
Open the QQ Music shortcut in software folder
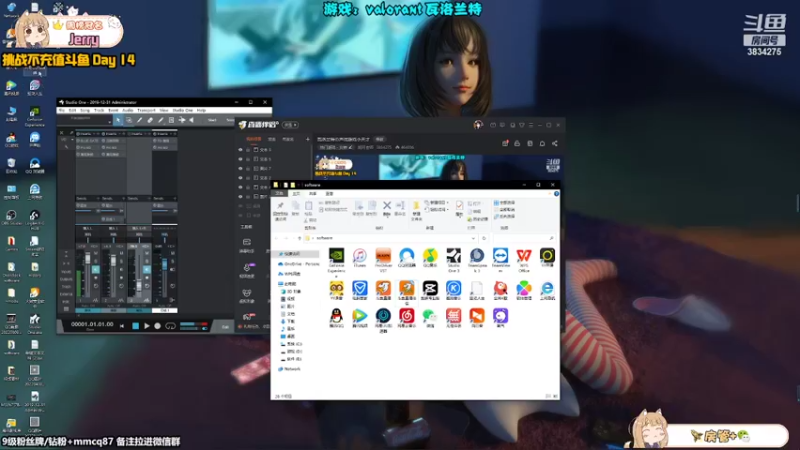pyautogui.click(x=430, y=258)
